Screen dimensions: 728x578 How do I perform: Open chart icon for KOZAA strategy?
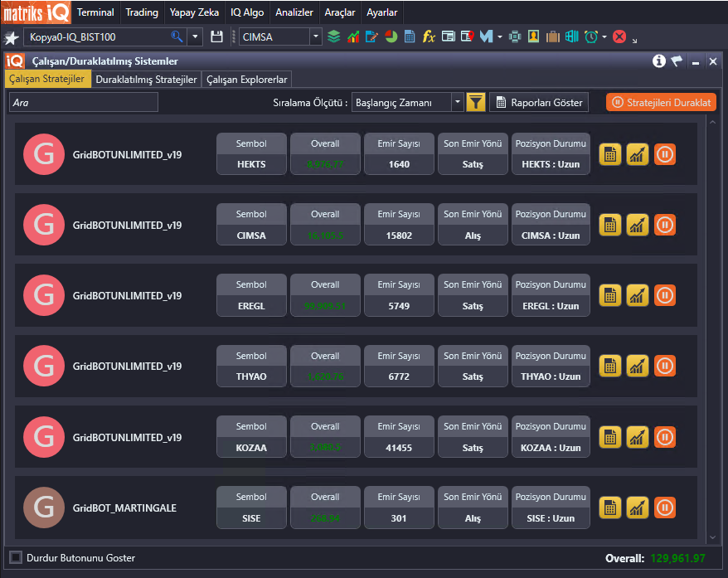[x=638, y=437]
